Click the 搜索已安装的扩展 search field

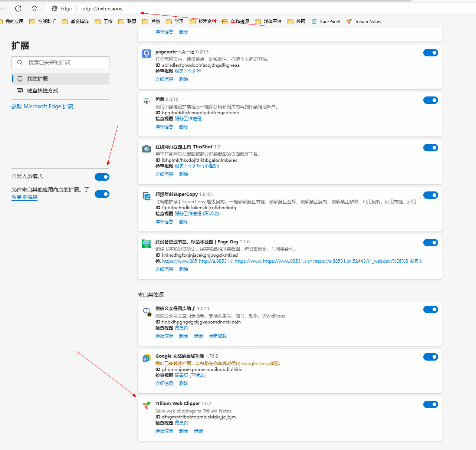coord(60,63)
